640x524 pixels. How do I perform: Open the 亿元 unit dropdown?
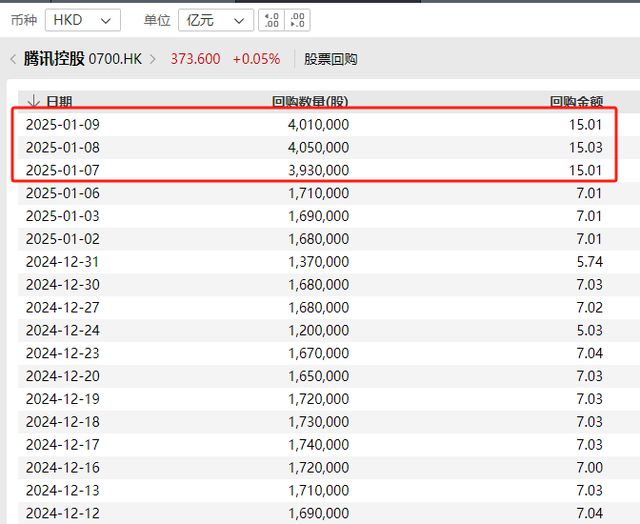[x=216, y=20]
